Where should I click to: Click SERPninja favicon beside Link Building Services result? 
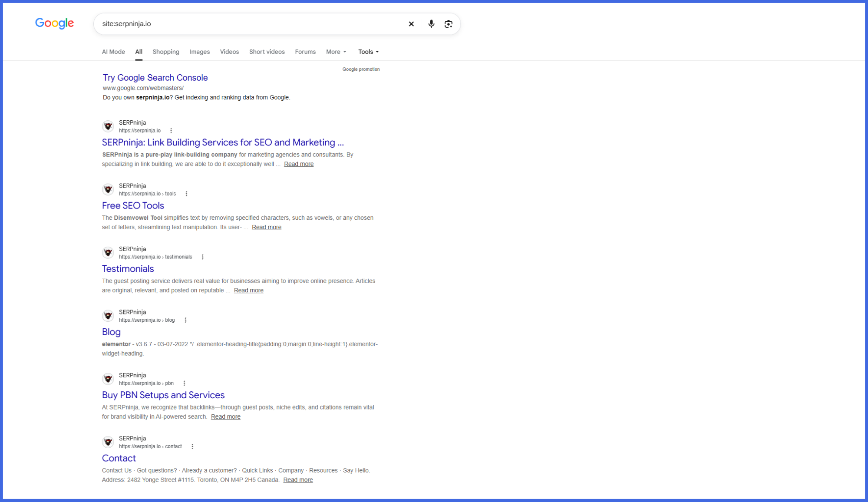tap(108, 126)
